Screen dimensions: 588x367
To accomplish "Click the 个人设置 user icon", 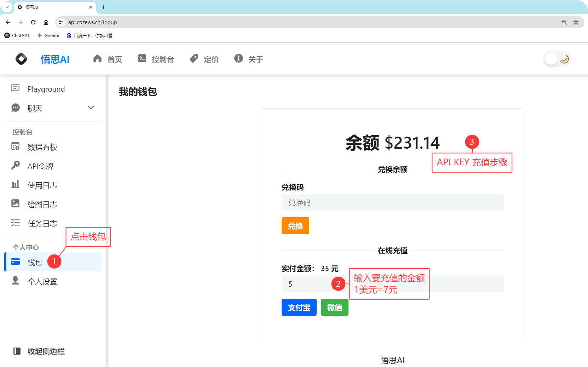I will [16, 281].
